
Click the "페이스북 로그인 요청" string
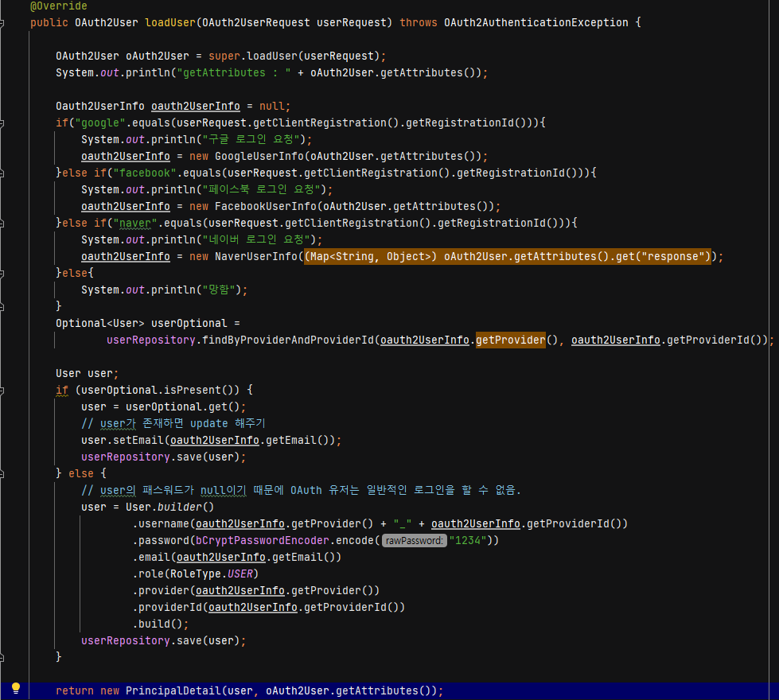pyautogui.click(x=262, y=189)
